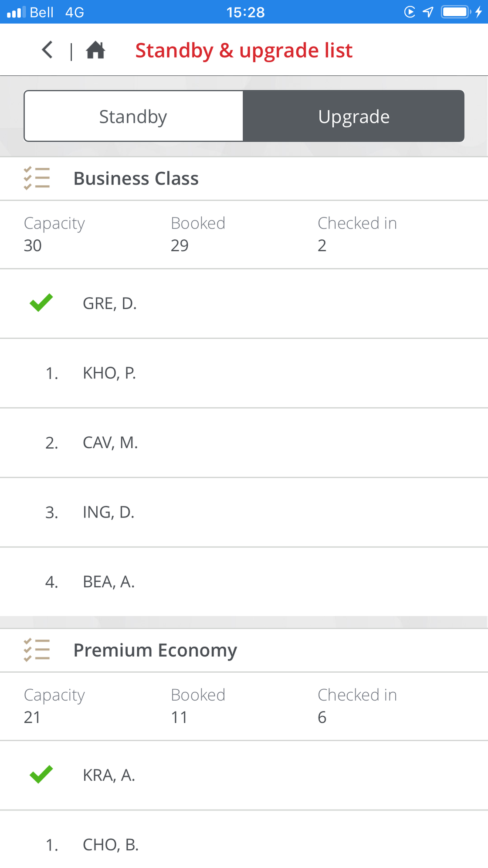Tap the orientation lock status icon
Screen dimensions: 488x868
(x=410, y=12)
